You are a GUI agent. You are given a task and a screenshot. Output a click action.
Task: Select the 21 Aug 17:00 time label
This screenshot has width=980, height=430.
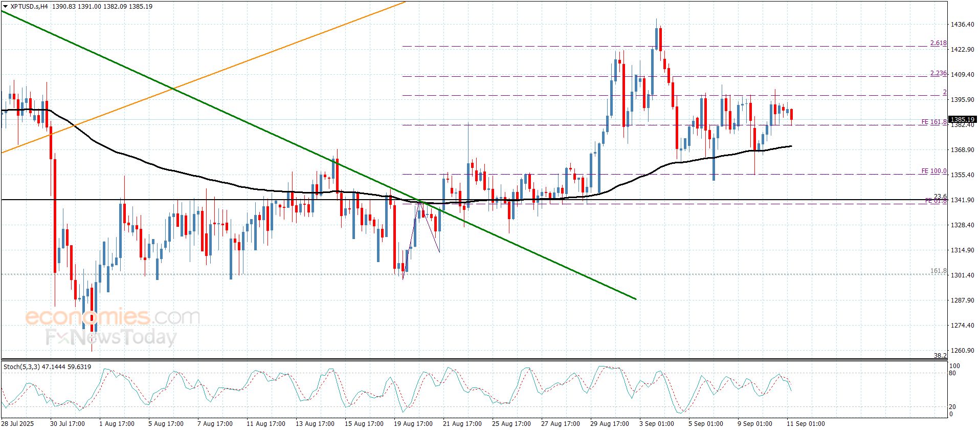coord(462,423)
